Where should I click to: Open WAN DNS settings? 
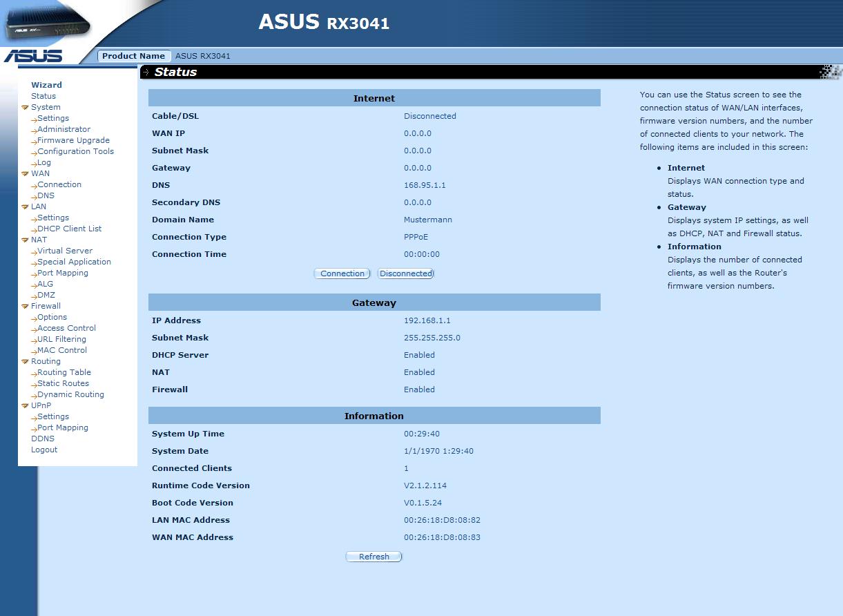46,195
